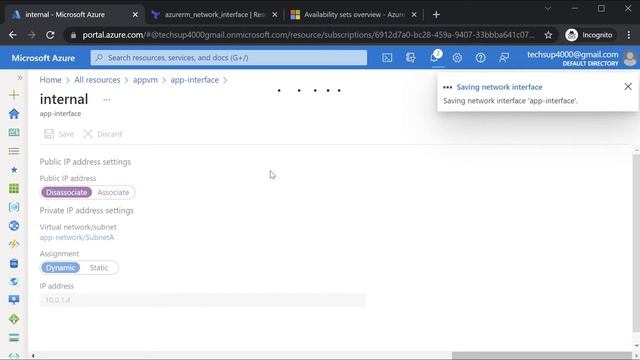Click the Home breadcrumb
The width and height of the screenshot is (640, 360).
(51, 80)
